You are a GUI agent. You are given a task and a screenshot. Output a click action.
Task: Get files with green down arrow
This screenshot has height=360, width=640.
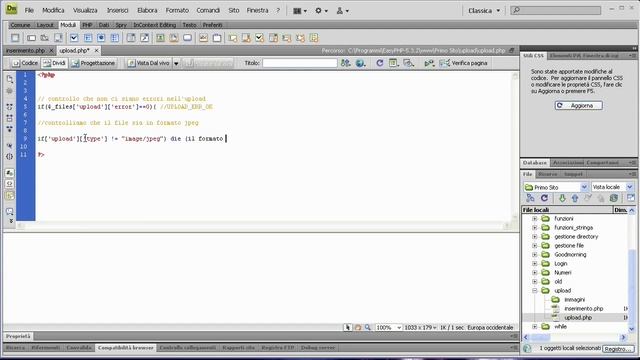tap(562, 198)
